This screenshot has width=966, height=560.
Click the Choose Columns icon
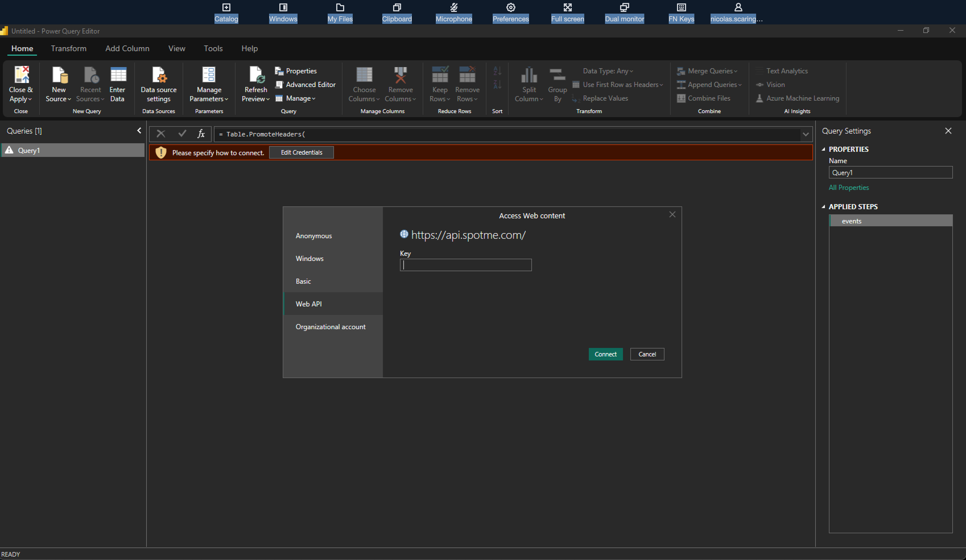pos(364,75)
